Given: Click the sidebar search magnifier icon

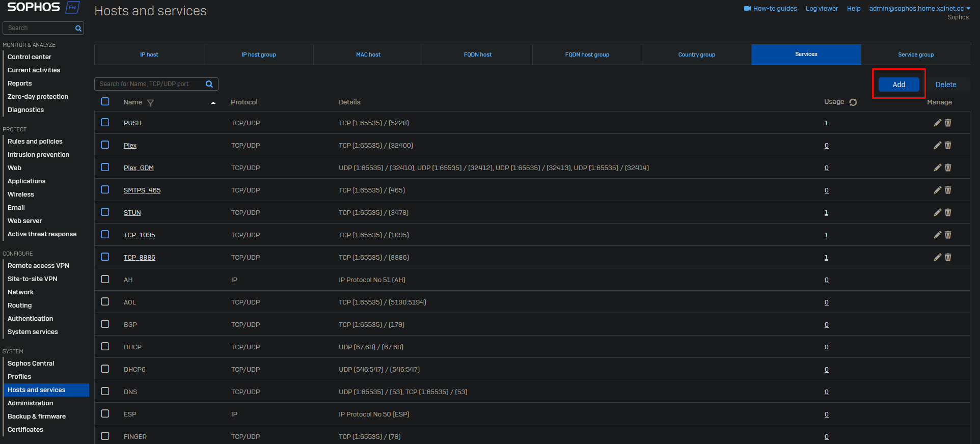Looking at the screenshot, I should pos(78,29).
